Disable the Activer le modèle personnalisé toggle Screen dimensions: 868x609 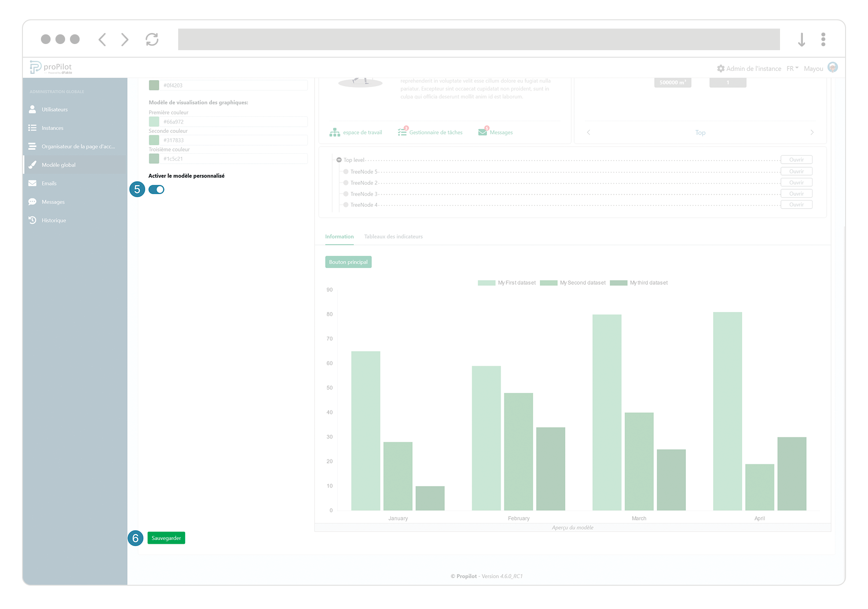[156, 190]
